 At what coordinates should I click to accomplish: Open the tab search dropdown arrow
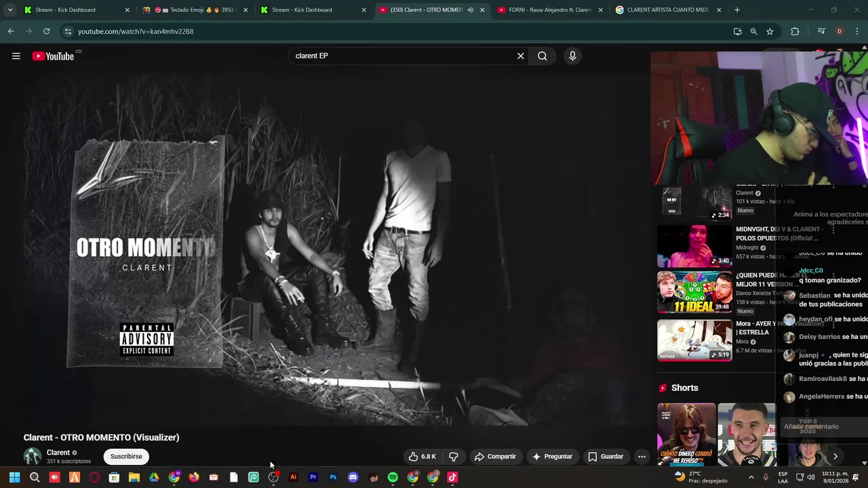pyautogui.click(x=9, y=10)
